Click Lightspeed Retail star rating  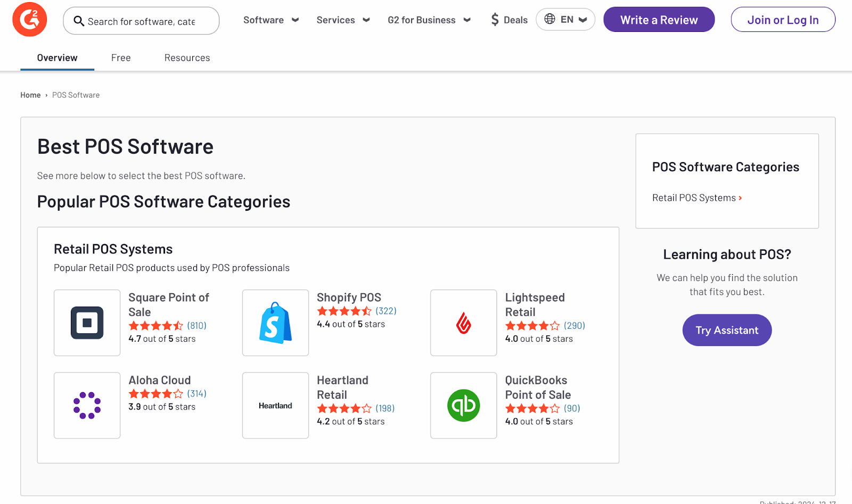532,326
